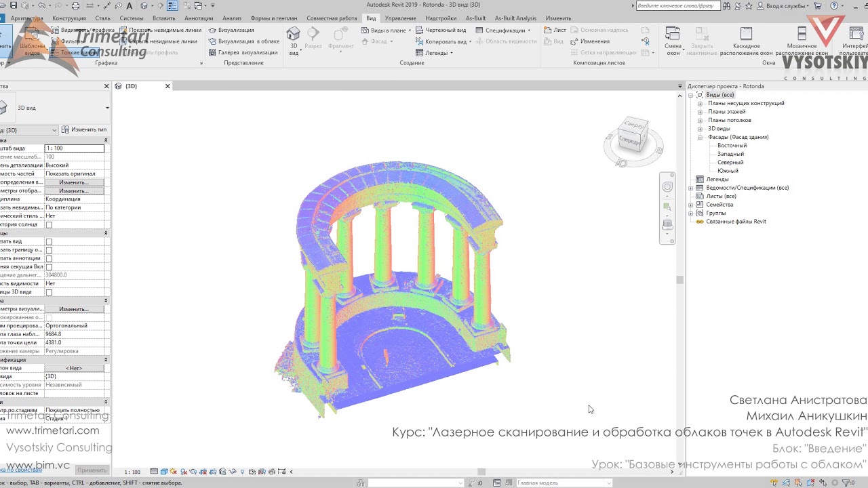Toggle the Показать границу обрезки checkbox
Viewport: 868px width, 488px height.
[49, 250]
